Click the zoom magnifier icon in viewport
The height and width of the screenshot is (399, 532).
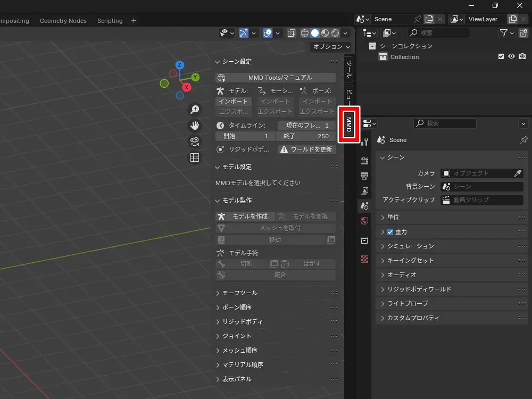195,110
